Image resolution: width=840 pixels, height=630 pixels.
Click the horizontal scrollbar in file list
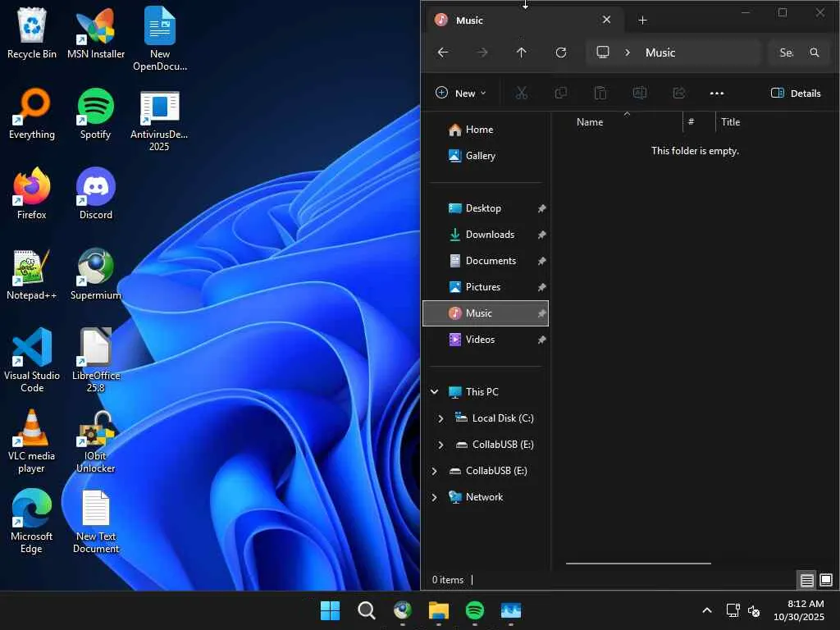click(x=638, y=564)
